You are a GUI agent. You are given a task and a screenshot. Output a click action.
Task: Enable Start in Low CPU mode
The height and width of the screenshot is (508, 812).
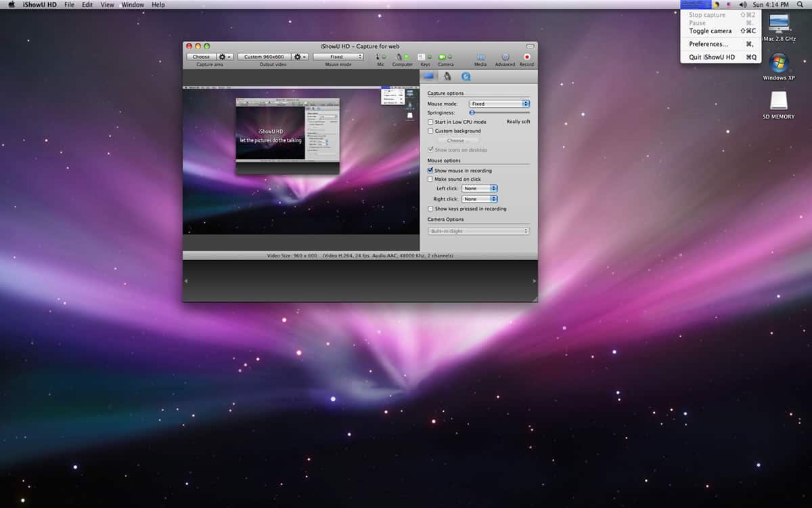pos(430,122)
